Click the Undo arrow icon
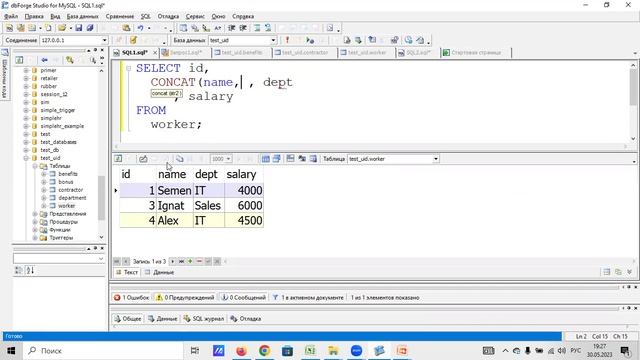Screen dimensions: 640x360 (140, 28)
